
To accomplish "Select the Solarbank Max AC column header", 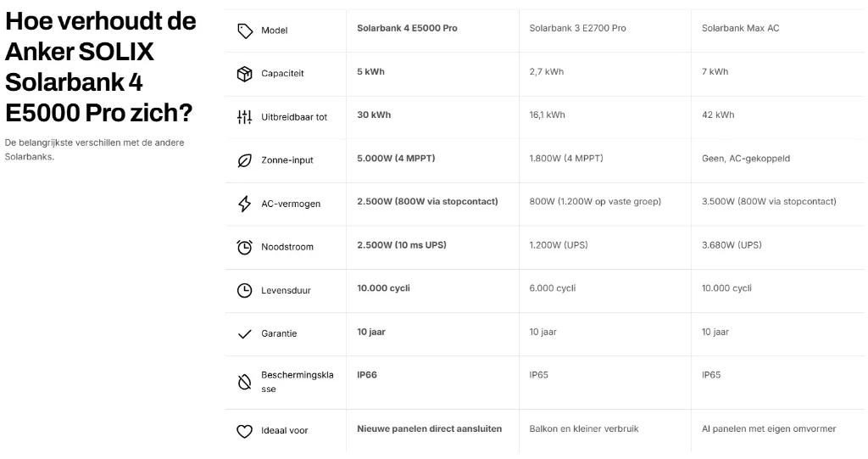I will click(x=740, y=28).
